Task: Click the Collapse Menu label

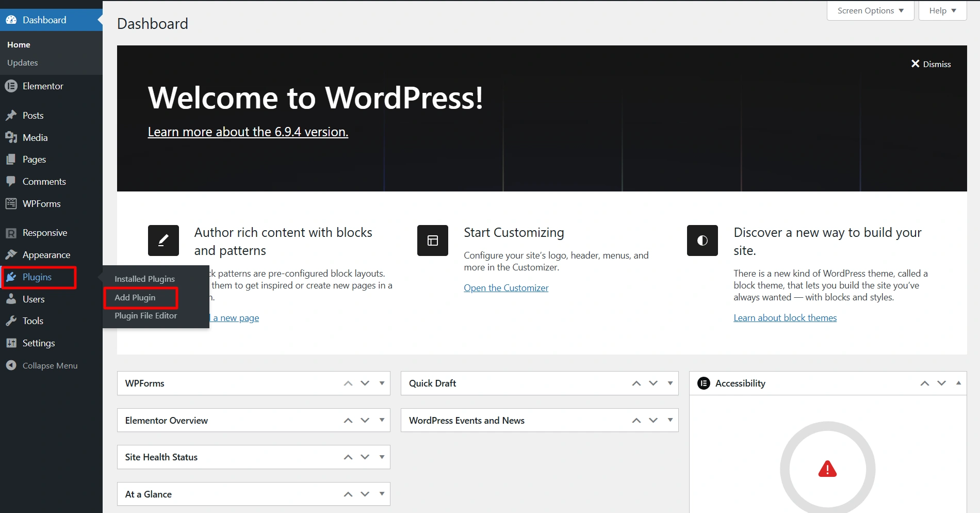Action: tap(50, 365)
